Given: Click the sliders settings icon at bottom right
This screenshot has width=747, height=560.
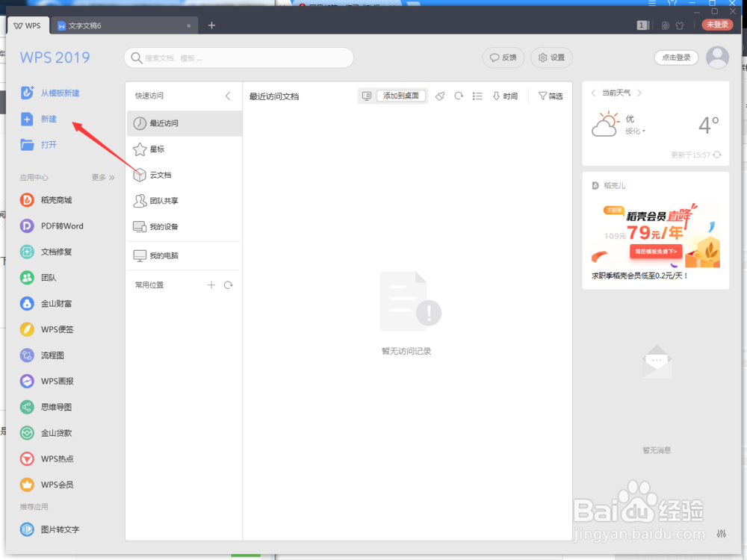Looking at the screenshot, I should point(722,533).
